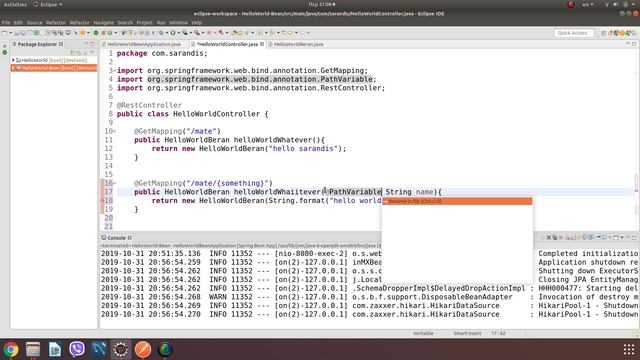Open the Files manager from taskbar
The width and height of the screenshot is (640, 360).
coord(33,349)
